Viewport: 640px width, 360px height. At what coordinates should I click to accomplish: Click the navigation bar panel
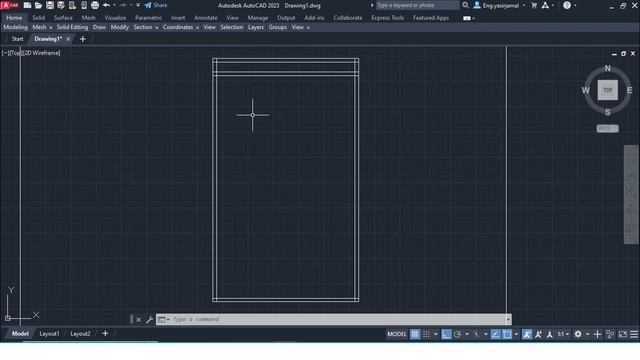pos(631,194)
